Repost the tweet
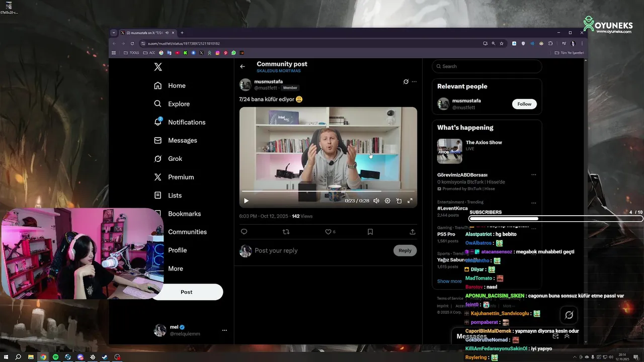644x362 pixels. pyautogui.click(x=286, y=232)
